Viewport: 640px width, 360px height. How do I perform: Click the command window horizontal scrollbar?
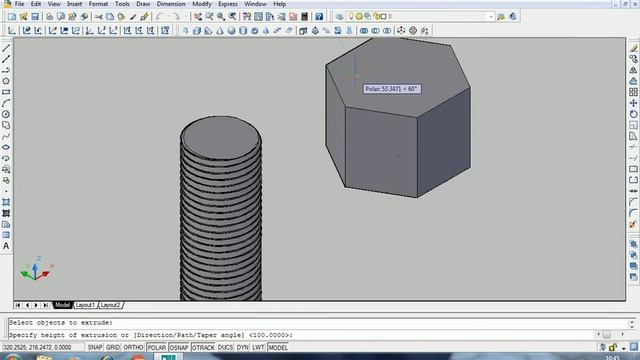(611, 335)
